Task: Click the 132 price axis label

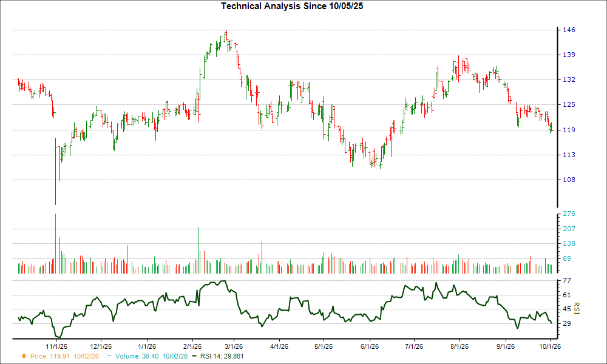Action: tap(569, 79)
